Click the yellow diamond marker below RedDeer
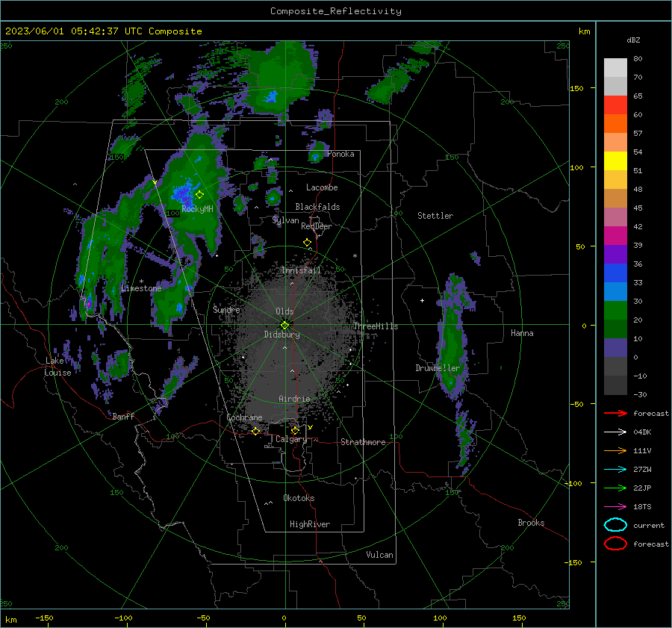The height and width of the screenshot is (628, 672). click(308, 243)
